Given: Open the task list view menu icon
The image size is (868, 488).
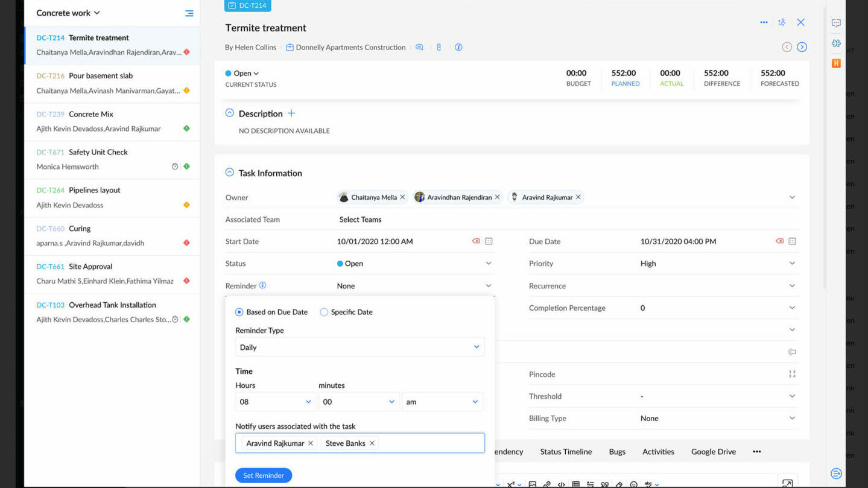Looking at the screenshot, I should click(189, 13).
